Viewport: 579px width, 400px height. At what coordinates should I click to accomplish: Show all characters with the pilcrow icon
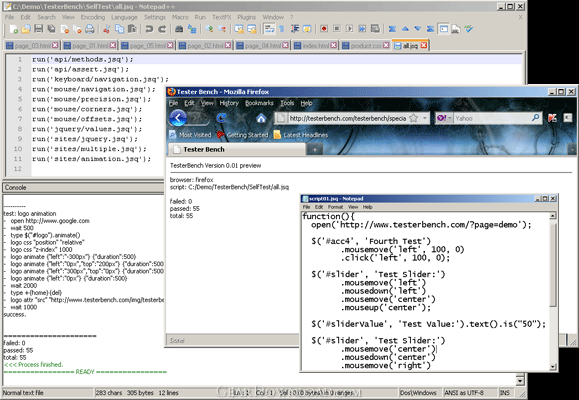coord(282,29)
